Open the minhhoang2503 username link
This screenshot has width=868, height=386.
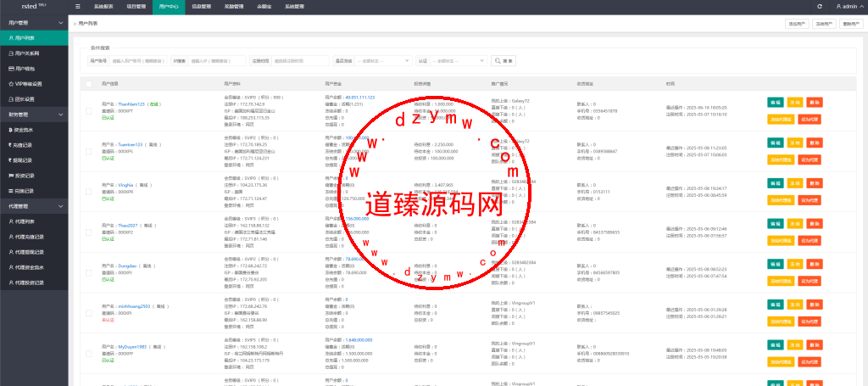tap(133, 306)
